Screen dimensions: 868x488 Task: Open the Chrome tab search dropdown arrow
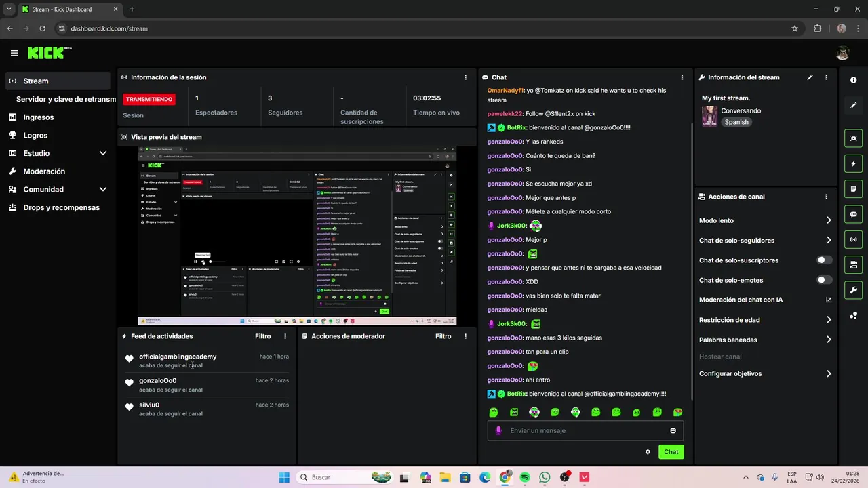click(x=9, y=9)
